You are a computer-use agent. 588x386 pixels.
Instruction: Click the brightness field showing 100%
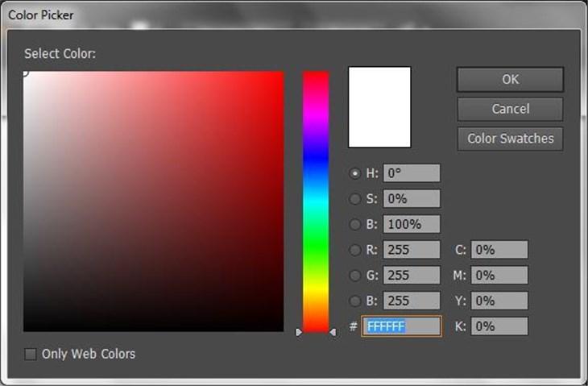412,224
